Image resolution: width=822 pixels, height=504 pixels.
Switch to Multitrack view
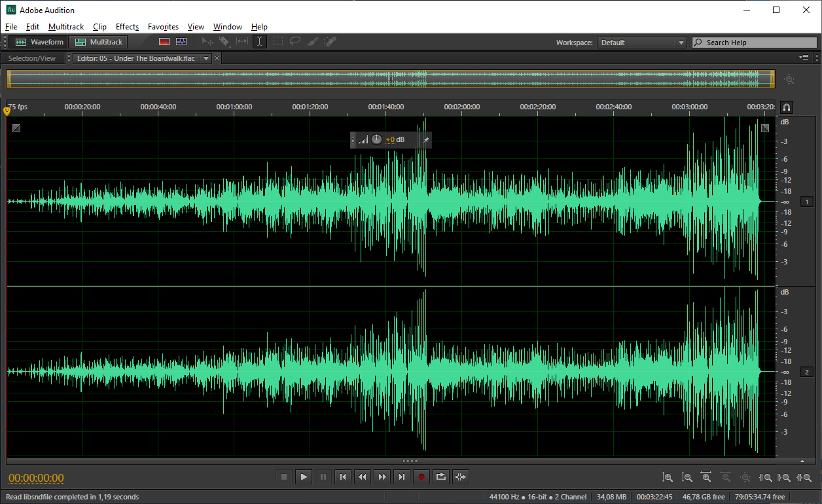point(99,42)
